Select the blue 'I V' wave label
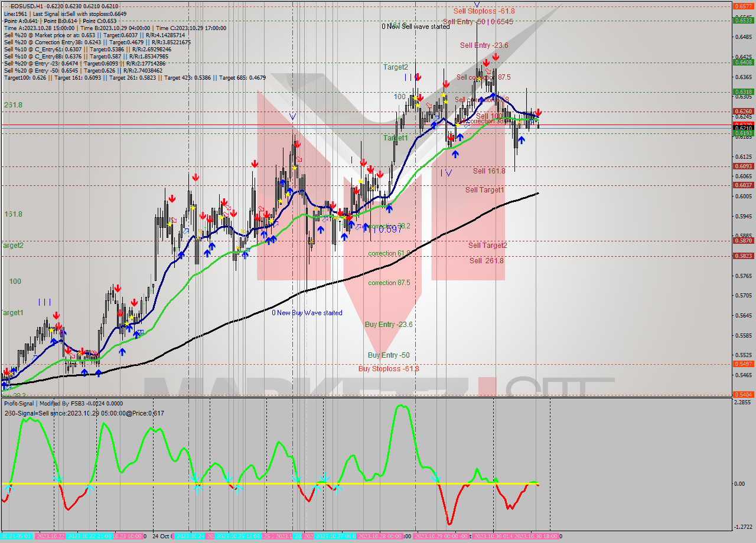 445,173
